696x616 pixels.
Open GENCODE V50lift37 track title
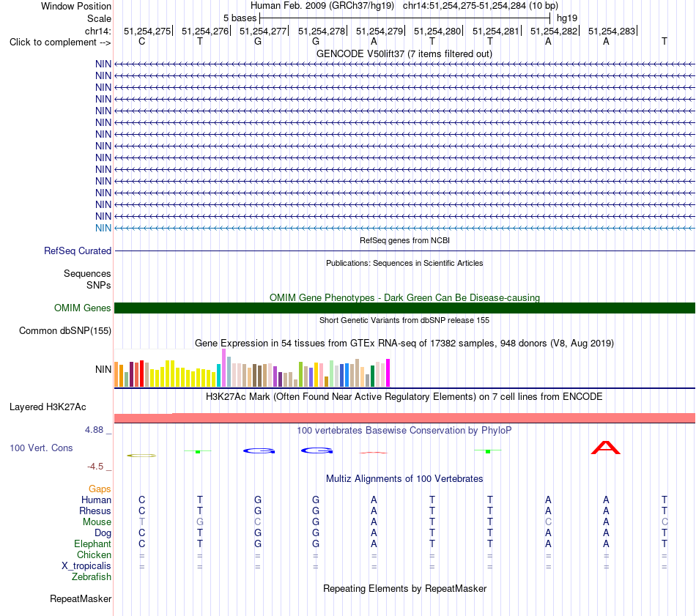point(404,53)
